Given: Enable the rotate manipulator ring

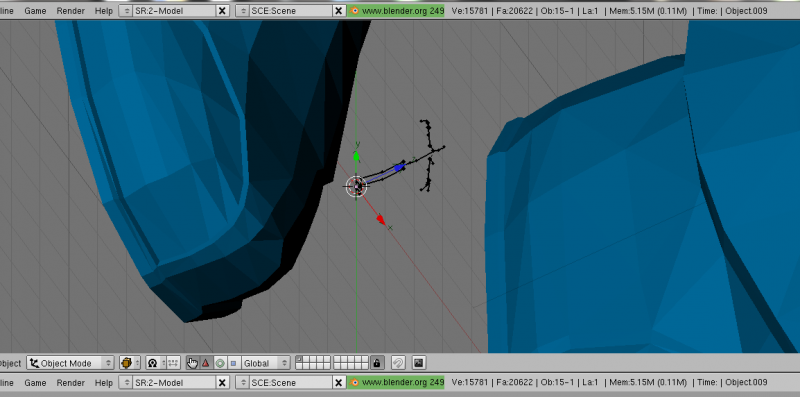Looking at the screenshot, I should coord(220,363).
